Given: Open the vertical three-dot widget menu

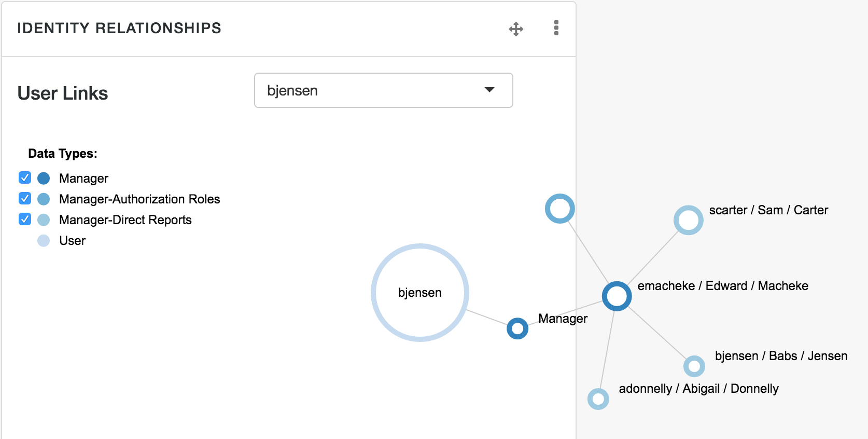Looking at the screenshot, I should (x=556, y=28).
